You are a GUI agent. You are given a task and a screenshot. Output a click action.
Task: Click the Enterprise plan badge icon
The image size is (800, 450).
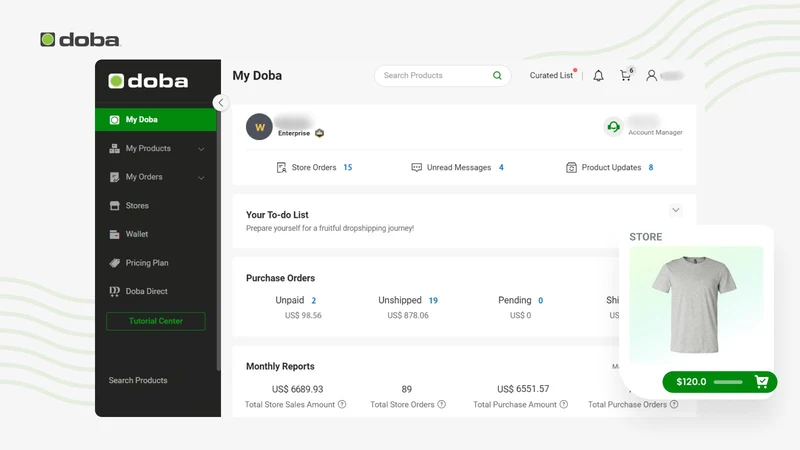(x=319, y=133)
